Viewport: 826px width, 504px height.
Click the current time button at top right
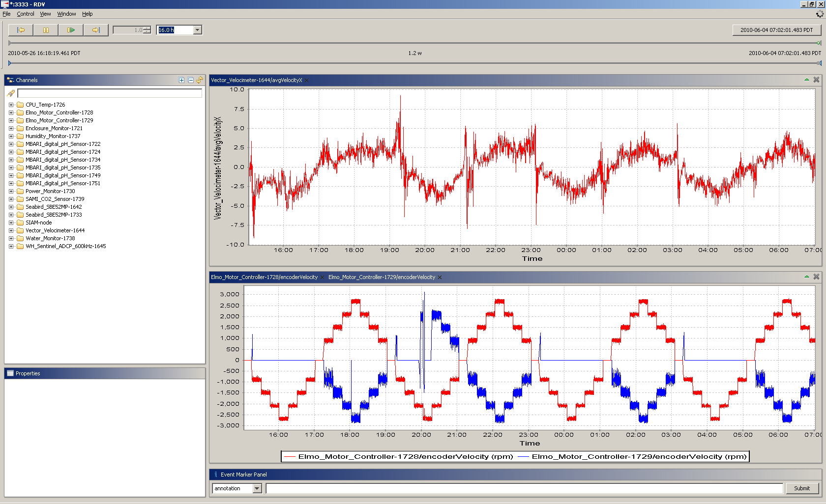(x=776, y=30)
